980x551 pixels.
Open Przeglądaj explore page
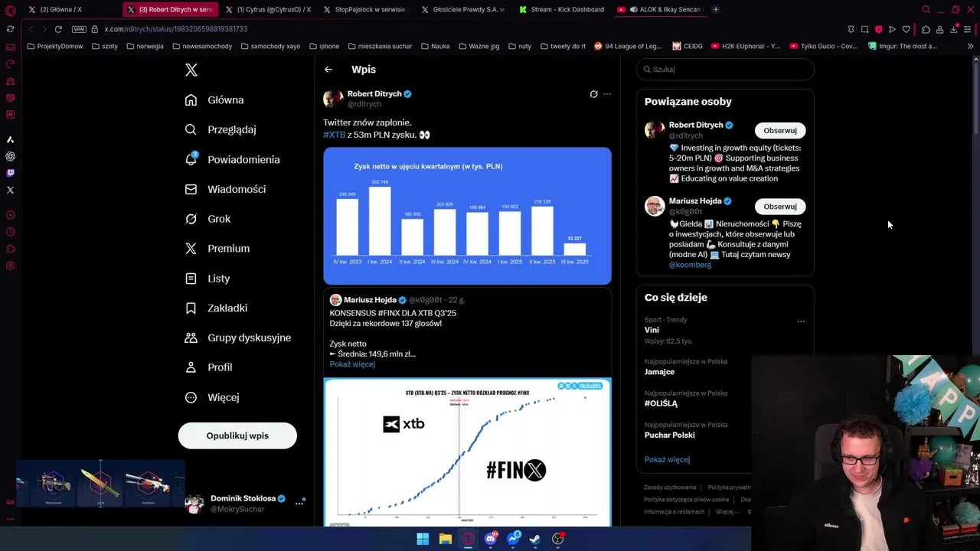click(x=221, y=129)
